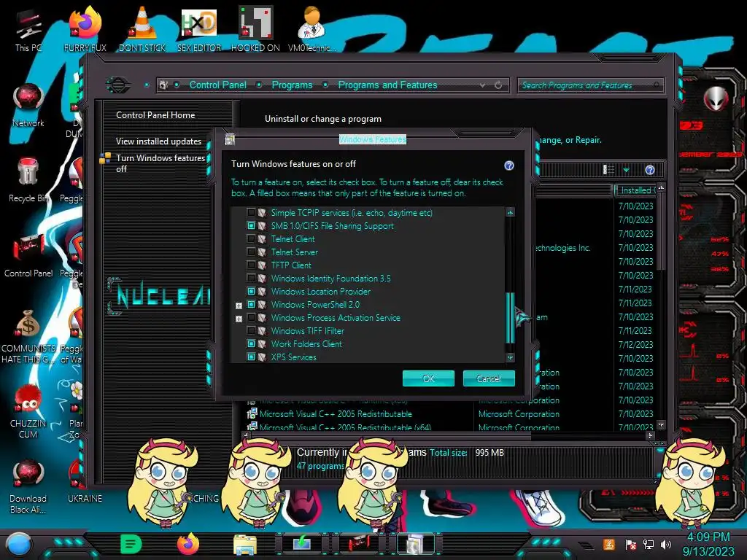Click the features list scroll-down arrow
Screen dimensions: 747x560
click(x=510, y=357)
